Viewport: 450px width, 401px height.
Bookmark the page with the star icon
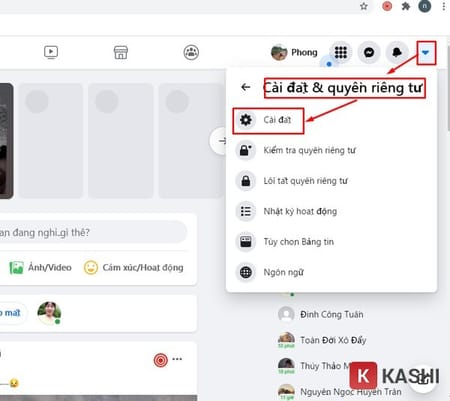[364, 6]
